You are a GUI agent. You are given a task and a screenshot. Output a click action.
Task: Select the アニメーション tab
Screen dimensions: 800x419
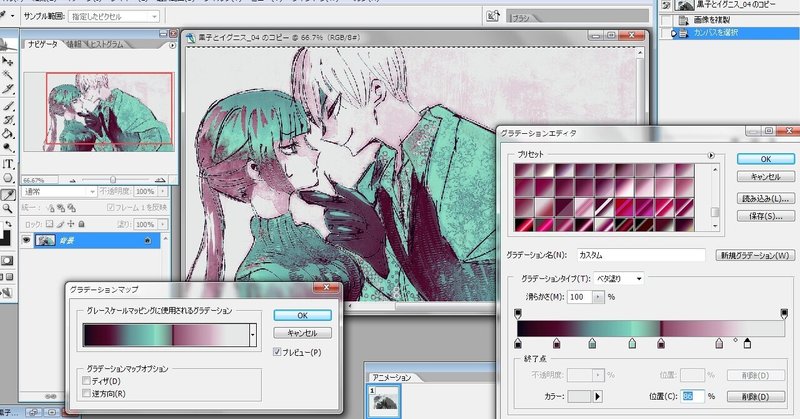point(392,377)
